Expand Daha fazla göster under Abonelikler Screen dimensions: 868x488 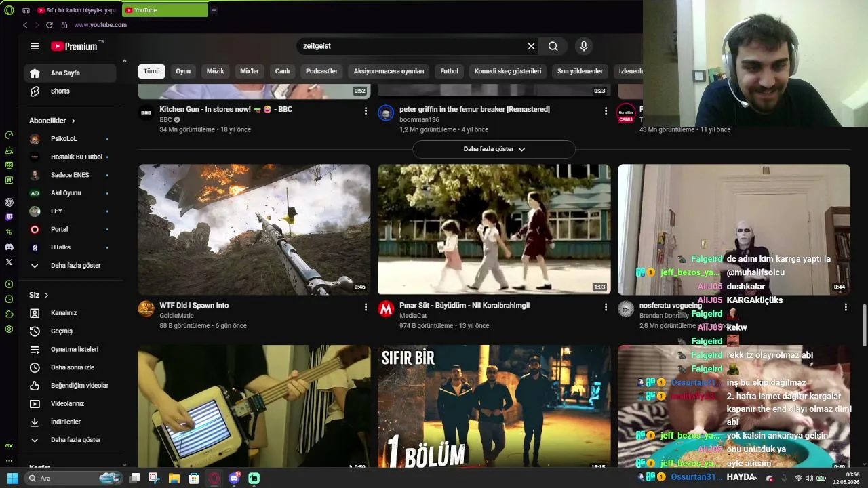[x=71, y=266]
